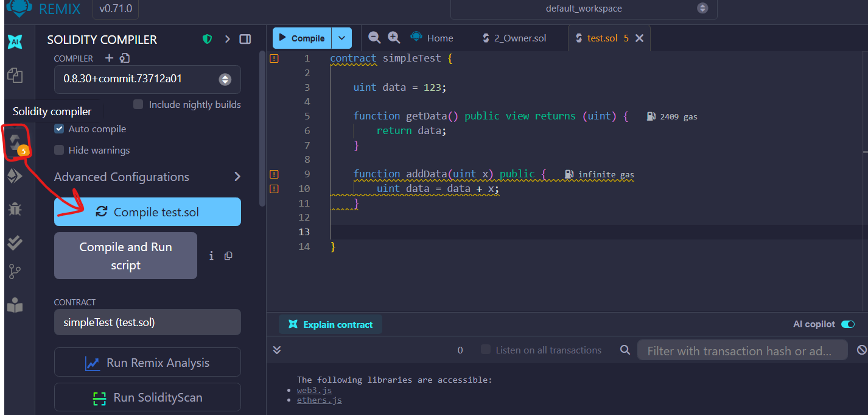Viewport: 868px width, 415px height.
Task: Expand Advanced Configurations section
Action: click(x=147, y=177)
